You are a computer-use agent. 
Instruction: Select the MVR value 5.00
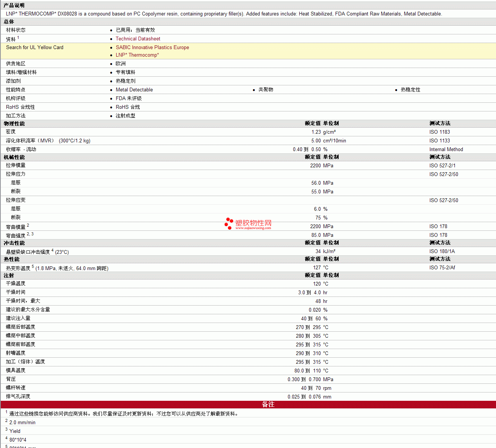(316, 141)
